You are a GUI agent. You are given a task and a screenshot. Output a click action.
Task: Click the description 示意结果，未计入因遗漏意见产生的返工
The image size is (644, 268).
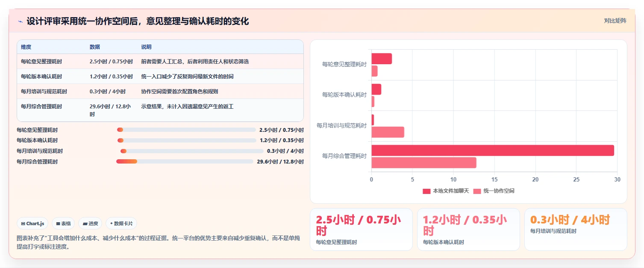(x=188, y=107)
